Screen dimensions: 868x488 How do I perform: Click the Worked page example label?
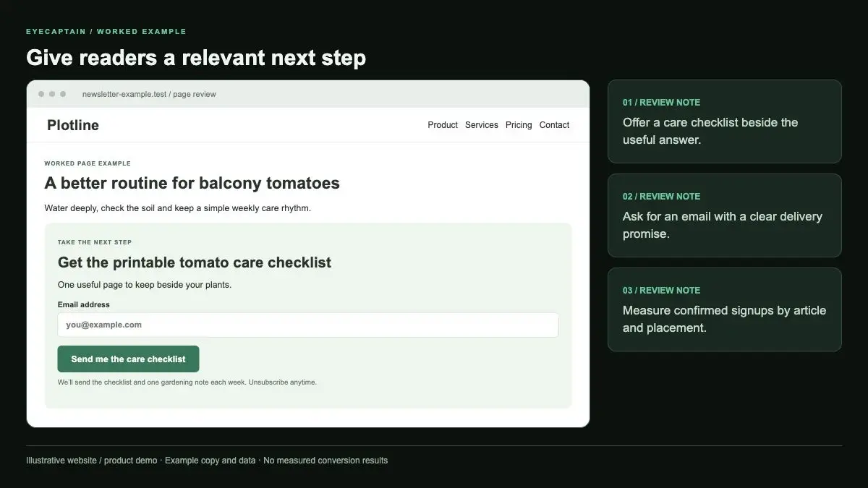pyautogui.click(x=88, y=163)
